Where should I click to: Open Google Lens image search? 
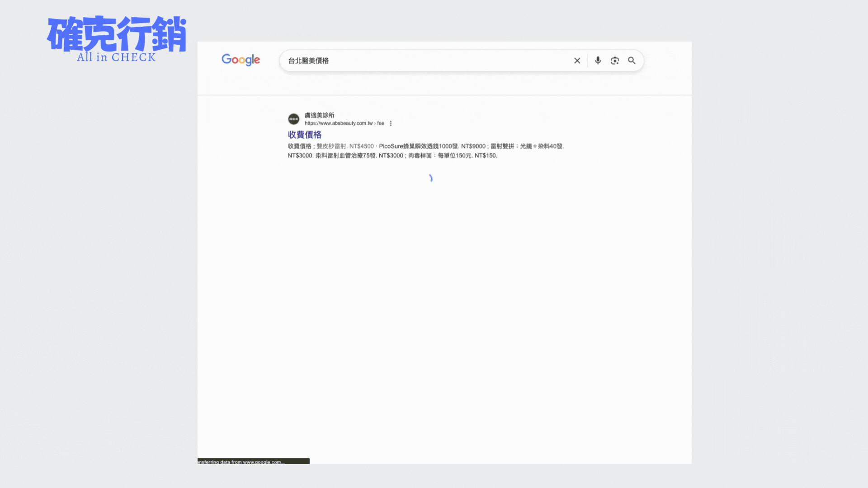614,61
